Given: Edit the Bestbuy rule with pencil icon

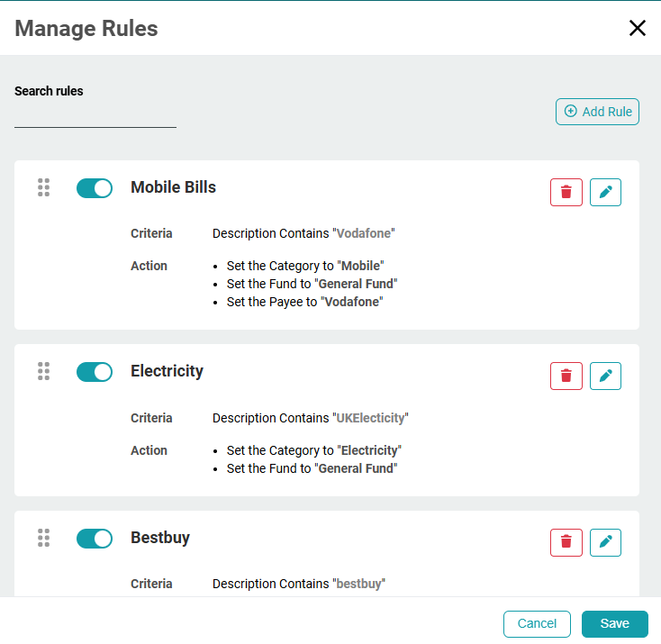Looking at the screenshot, I should point(605,542).
